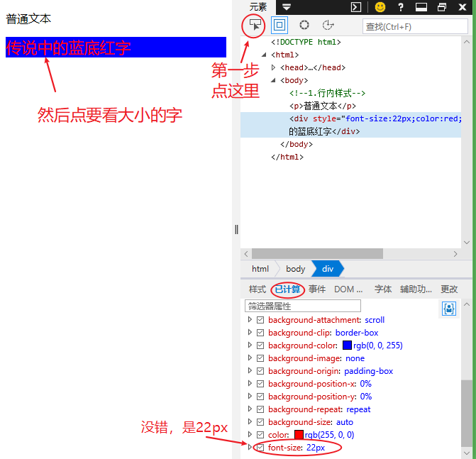Focus the 查找(Ctrl+F) search field
476x459 pixels.
(415, 27)
